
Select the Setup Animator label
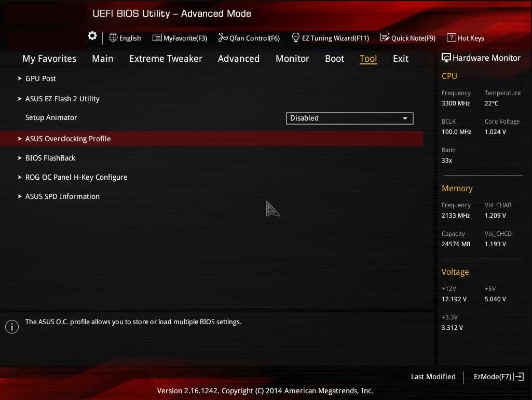[x=51, y=117]
